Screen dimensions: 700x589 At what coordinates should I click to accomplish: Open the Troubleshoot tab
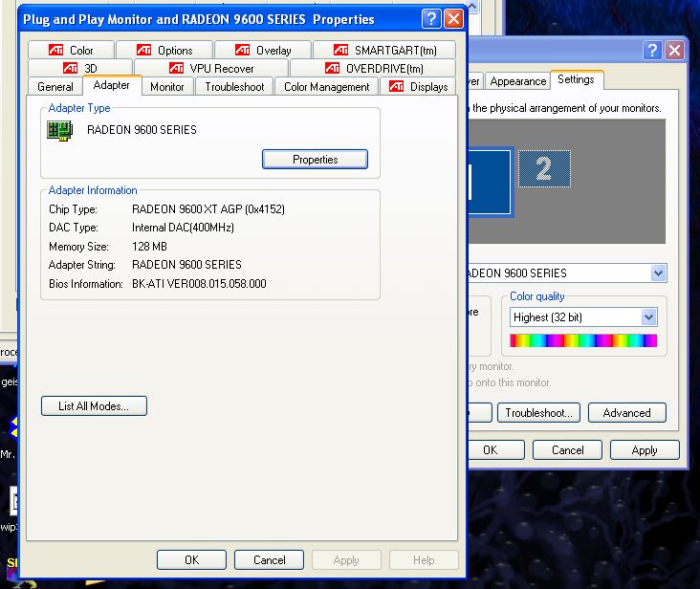(234, 87)
